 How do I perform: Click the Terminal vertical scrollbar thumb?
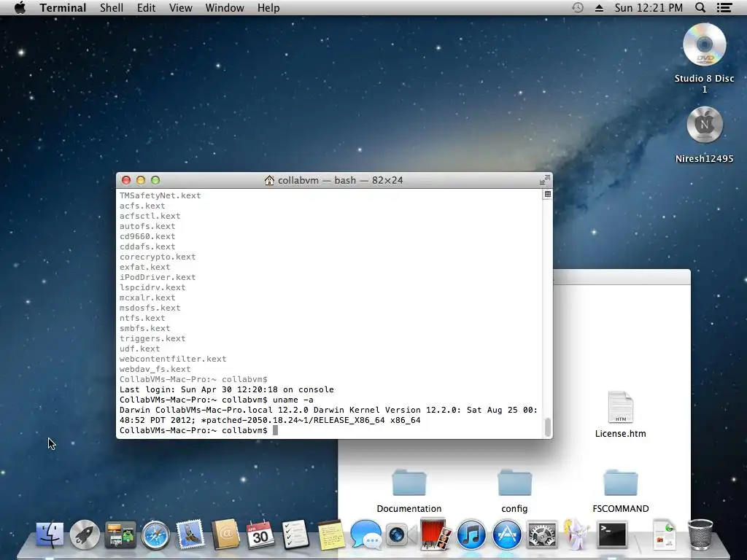[x=547, y=427]
